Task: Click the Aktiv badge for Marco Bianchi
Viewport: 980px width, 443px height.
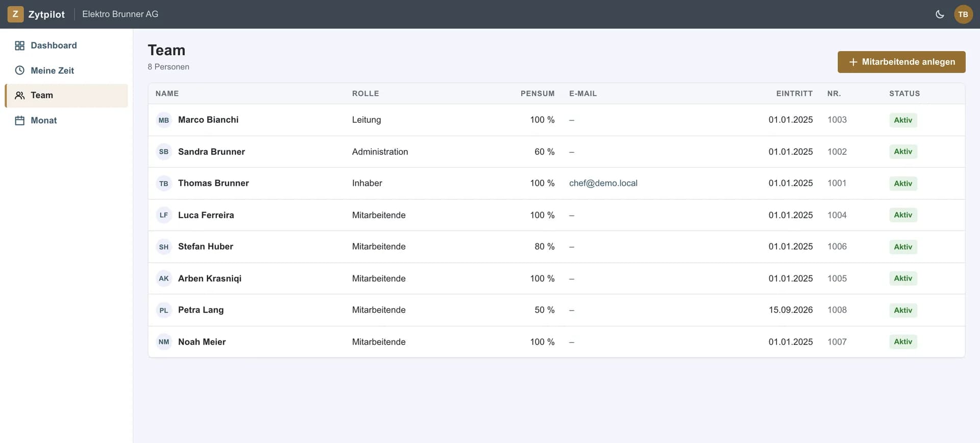Action: (x=903, y=120)
